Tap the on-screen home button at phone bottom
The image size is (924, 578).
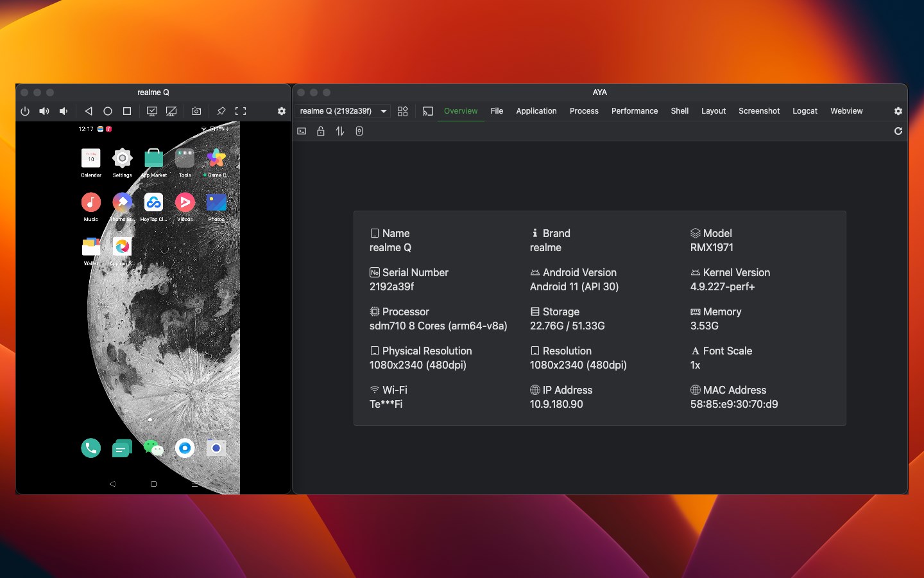153,484
